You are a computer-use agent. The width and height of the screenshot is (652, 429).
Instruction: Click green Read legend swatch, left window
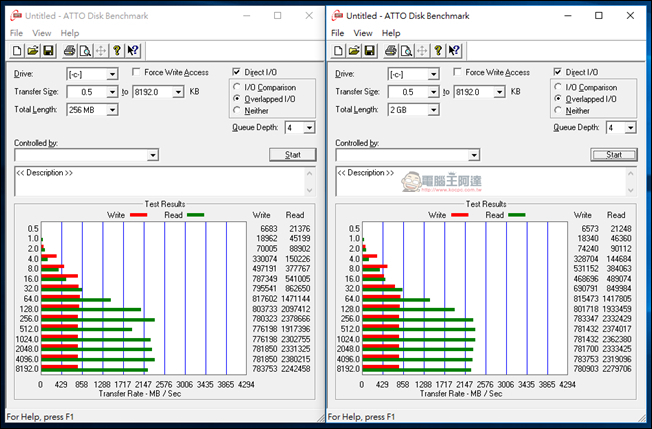196,215
